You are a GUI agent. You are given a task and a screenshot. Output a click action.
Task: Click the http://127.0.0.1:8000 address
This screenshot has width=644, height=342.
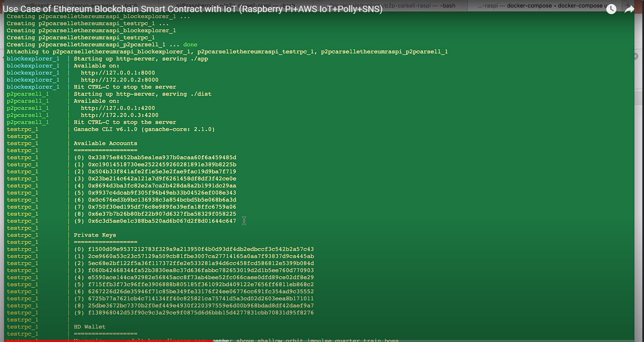118,73
